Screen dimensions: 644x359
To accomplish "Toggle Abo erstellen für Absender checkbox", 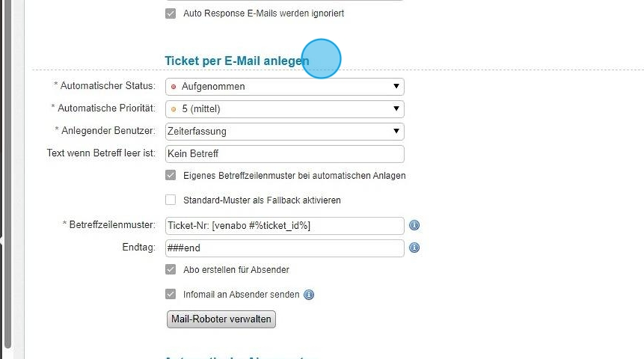I will coord(170,270).
